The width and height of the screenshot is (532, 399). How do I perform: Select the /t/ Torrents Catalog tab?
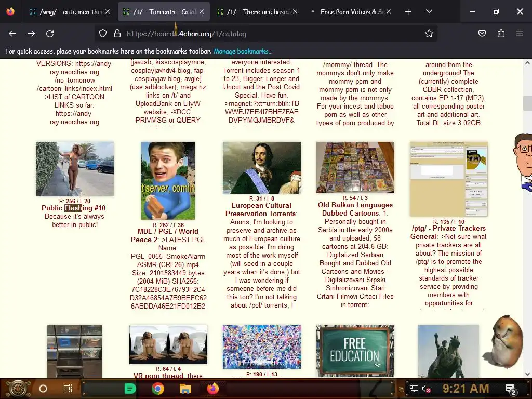pyautogui.click(x=164, y=12)
